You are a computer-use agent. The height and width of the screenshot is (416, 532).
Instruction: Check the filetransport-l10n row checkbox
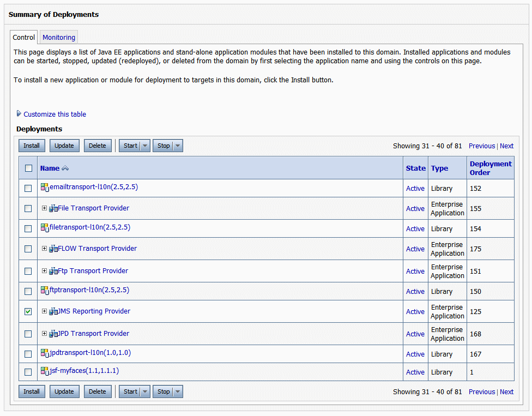point(28,228)
